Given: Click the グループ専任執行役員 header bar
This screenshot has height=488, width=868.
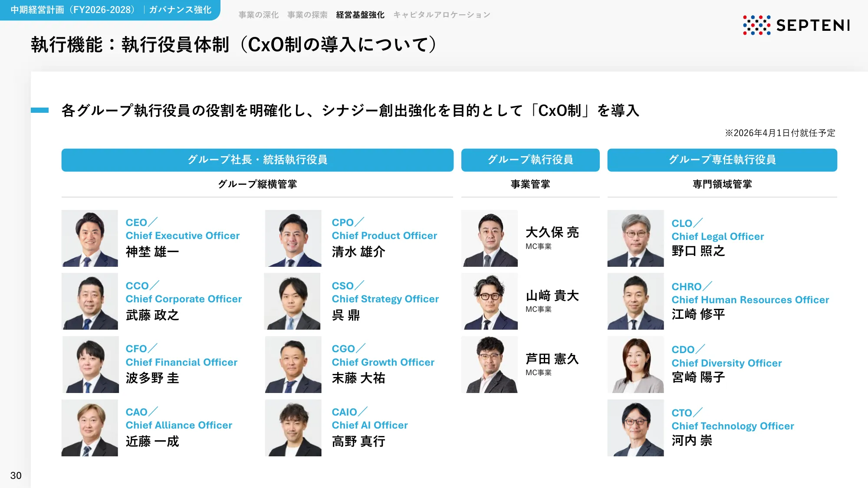Looking at the screenshot, I should pos(722,160).
